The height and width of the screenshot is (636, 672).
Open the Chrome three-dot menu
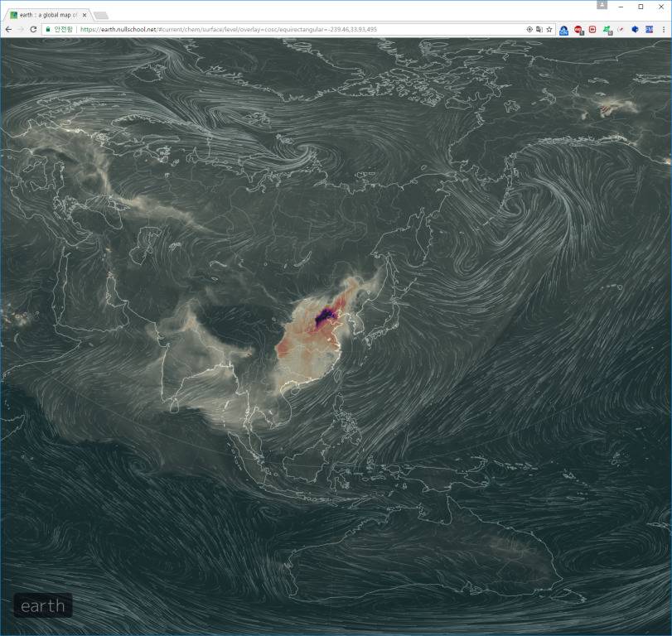tap(663, 29)
